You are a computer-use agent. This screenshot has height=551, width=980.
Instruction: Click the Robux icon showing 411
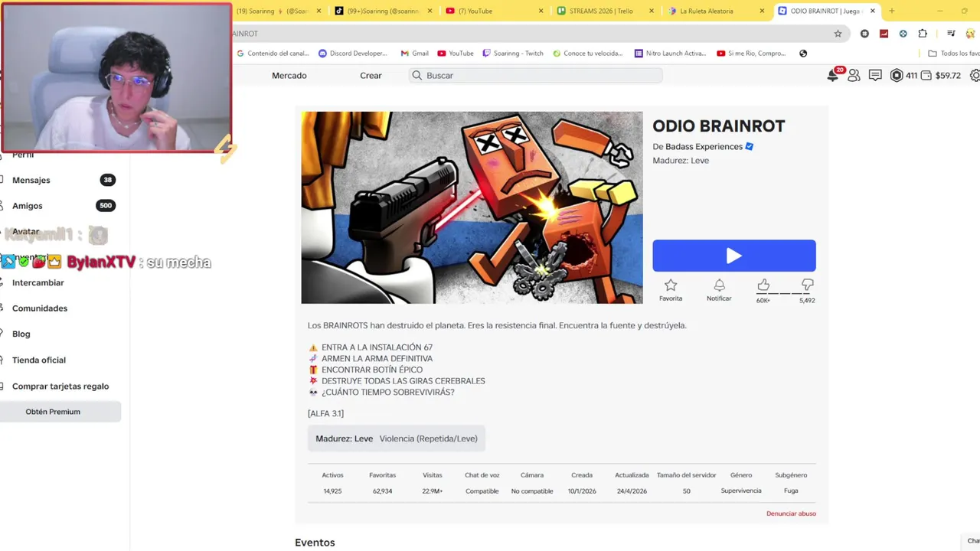[x=897, y=75]
